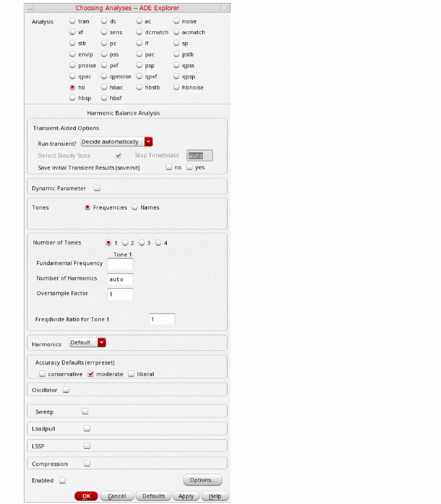Set Number of Tones to 4
The height and width of the screenshot is (504, 441).
[x=158, y=243]
